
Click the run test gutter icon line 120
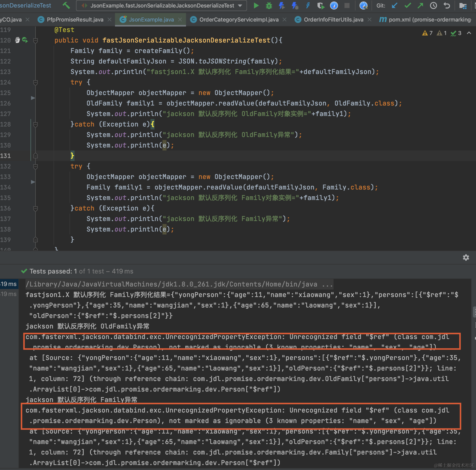point(25,40)
